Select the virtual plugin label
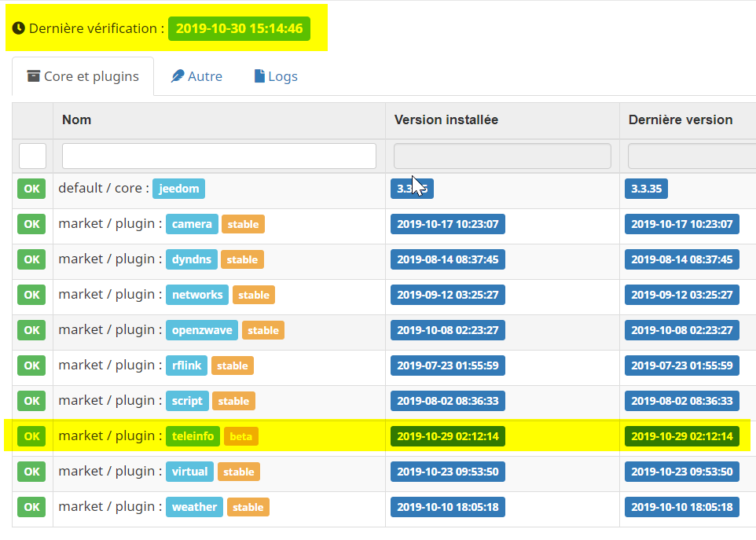Screen dimensions: 756x540 189,472
